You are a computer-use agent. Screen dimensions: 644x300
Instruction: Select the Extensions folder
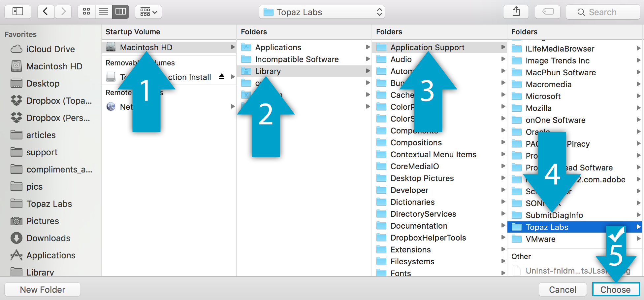[439, 249]
